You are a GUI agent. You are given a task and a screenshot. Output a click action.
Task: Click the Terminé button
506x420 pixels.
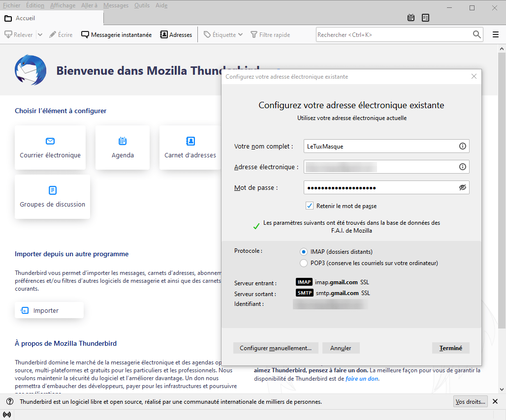tap(450, 348)
